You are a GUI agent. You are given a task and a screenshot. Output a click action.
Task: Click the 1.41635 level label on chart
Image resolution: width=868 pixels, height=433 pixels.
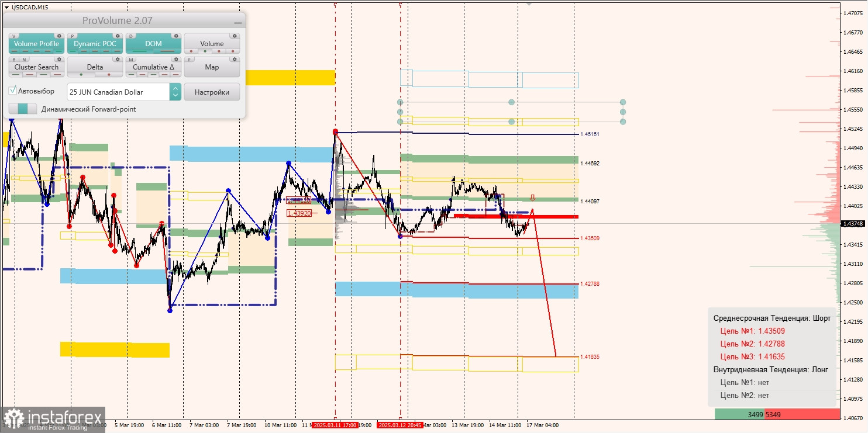pyautogui.click(x=590, y=357)
